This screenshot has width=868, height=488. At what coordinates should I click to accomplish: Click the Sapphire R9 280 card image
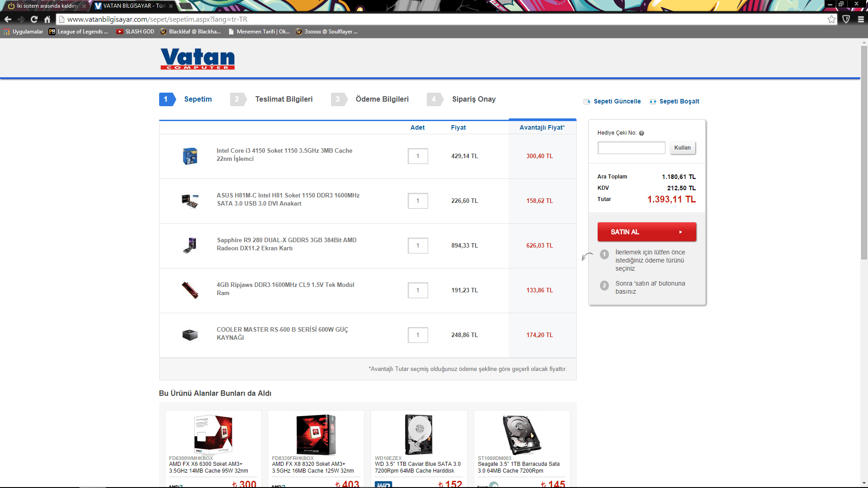(190, 245)
